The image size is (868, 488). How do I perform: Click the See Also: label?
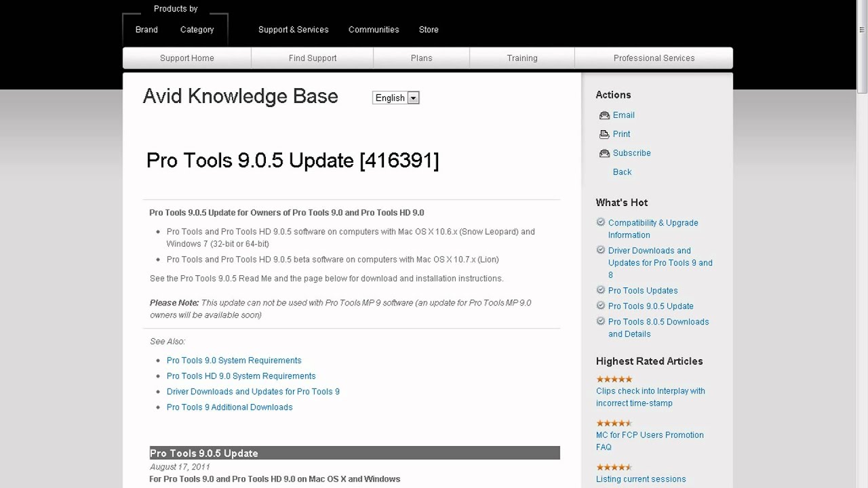pyautogui.click(x=167, y=342)
